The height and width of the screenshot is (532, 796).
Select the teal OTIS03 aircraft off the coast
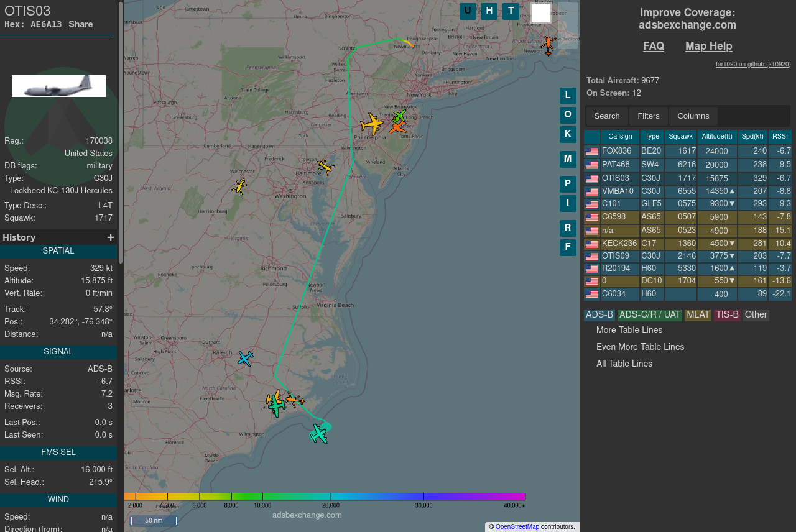click(x=319, y=433)
